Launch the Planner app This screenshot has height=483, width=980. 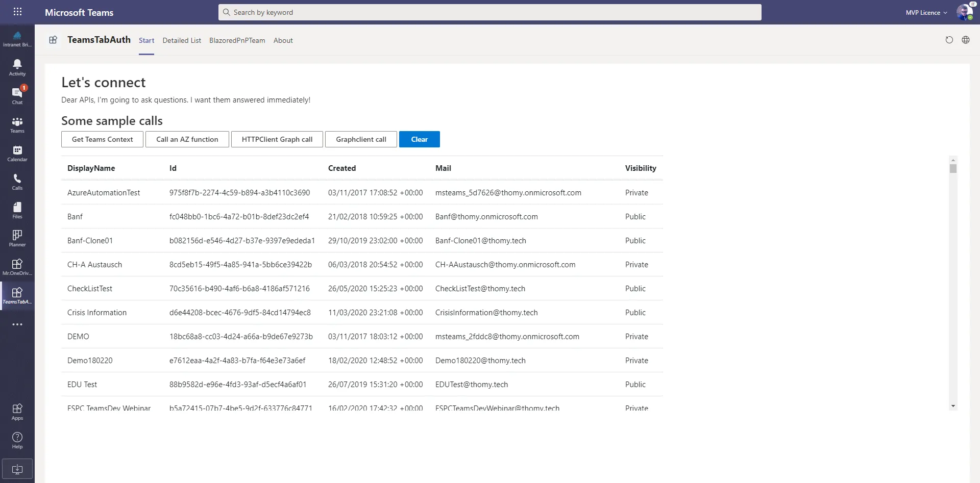(17, 237)
